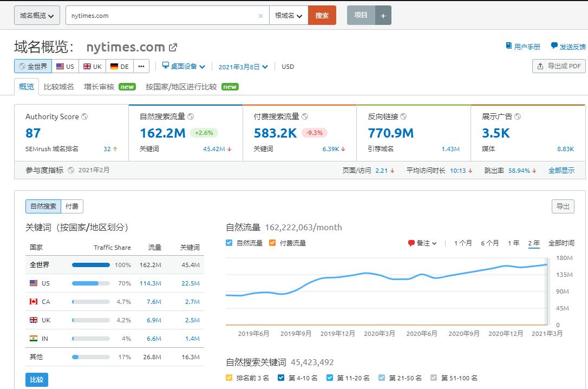Click the globe icon beside 参与度指标

[x=71, y=170]
